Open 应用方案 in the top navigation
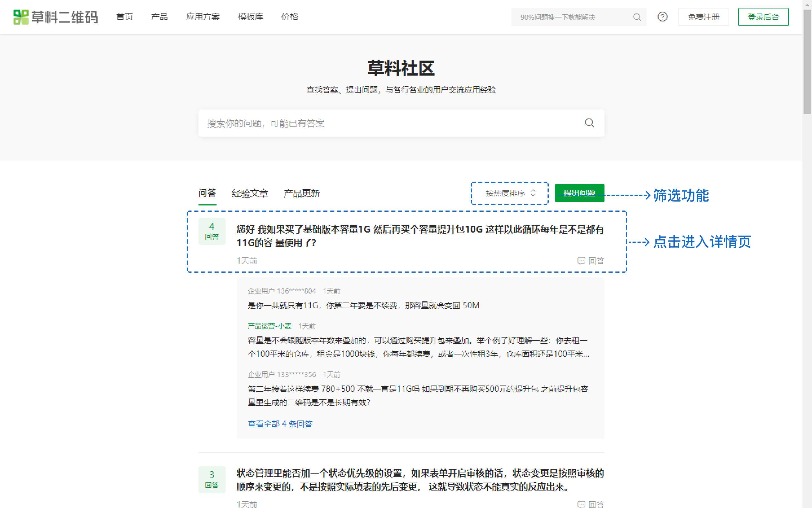This screenshot has width=812, height=508. coord(203,17)
